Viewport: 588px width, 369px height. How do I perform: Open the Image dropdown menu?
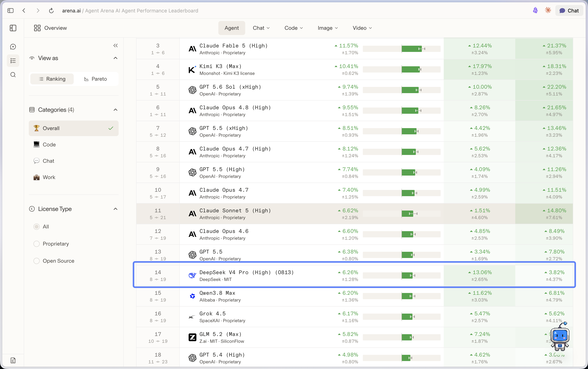pyautogui.click(x=328, y=28)
